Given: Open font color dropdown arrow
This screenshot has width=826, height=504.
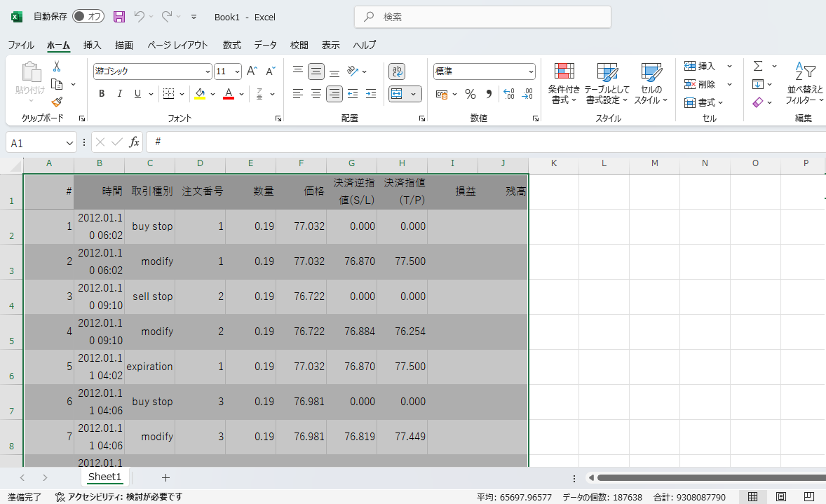Looking at the screenshot, I should pos(241,94).
